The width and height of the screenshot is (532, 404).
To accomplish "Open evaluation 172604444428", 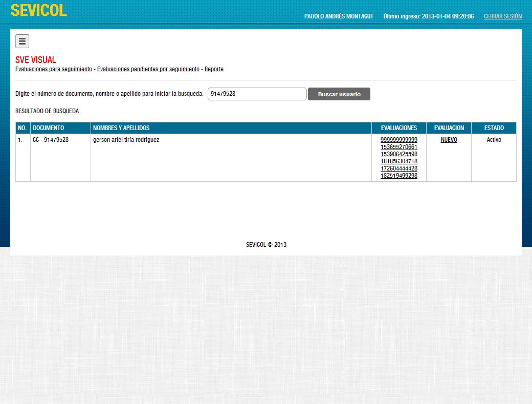I will point(399,168).
